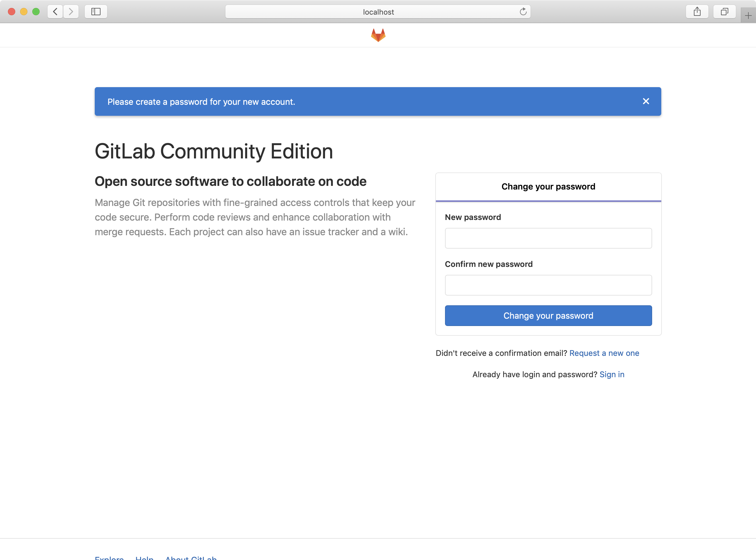
Task: Click the New password label
Action: (473, 217)
